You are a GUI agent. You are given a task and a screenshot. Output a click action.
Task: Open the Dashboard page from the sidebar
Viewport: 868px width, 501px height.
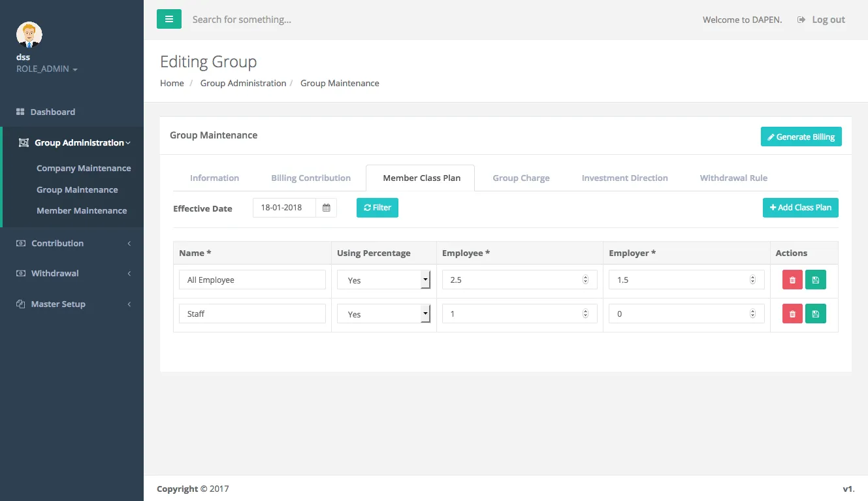coord(72,112)
